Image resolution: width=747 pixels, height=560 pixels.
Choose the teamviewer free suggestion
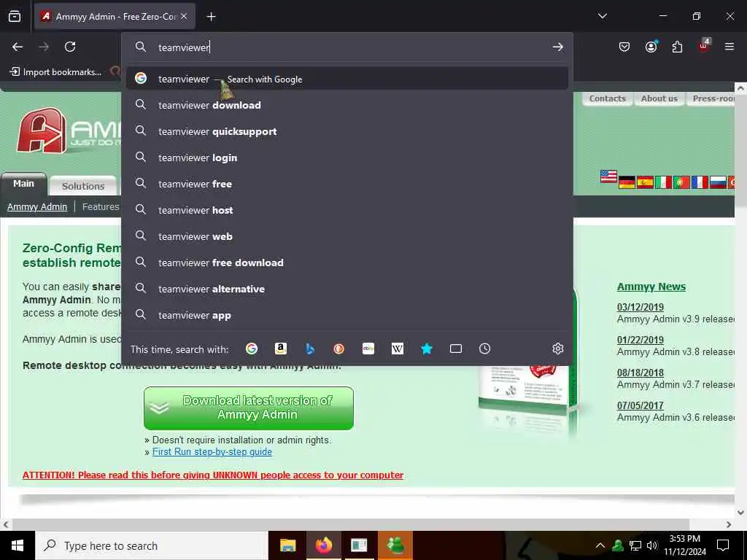(x=347, y=183)
